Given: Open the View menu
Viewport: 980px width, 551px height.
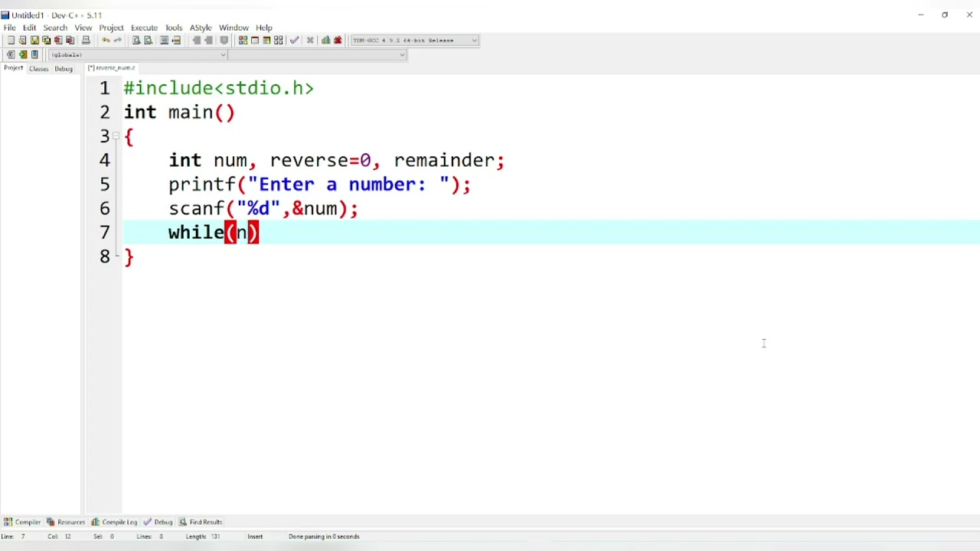Looking at the screenshot, I should [x=83, y=28].
